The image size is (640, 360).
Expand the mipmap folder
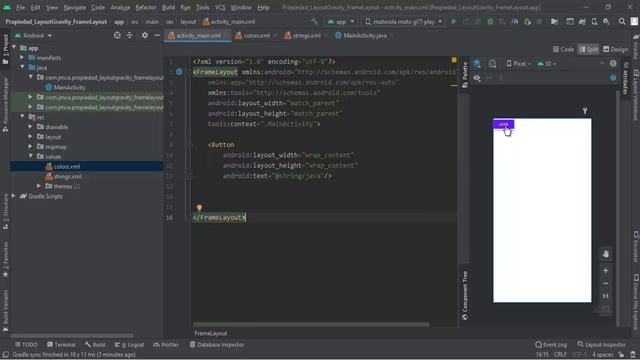coord(31,147)
